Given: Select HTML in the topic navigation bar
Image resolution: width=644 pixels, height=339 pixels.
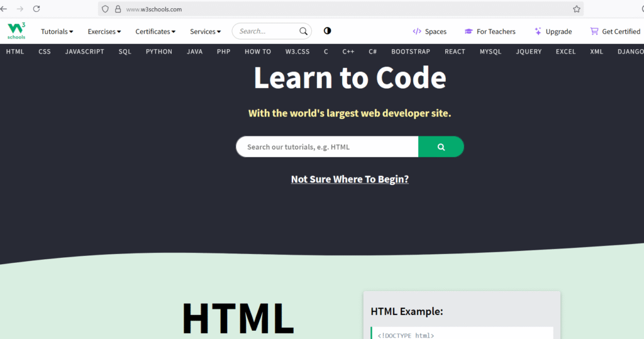Looking at the screenshot, I should click(x=15, y=52).
